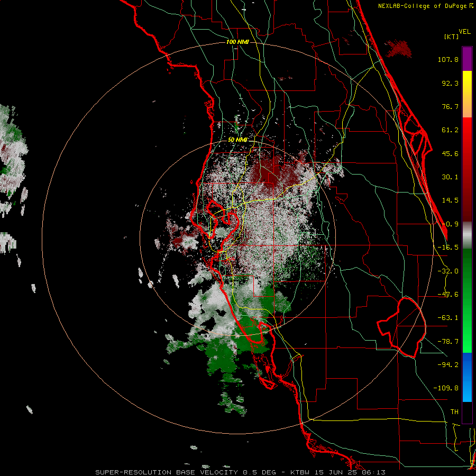Click the [KT] units label
Image resolution: width=476 pixels, height=476 pixels.
coord(452,36)
